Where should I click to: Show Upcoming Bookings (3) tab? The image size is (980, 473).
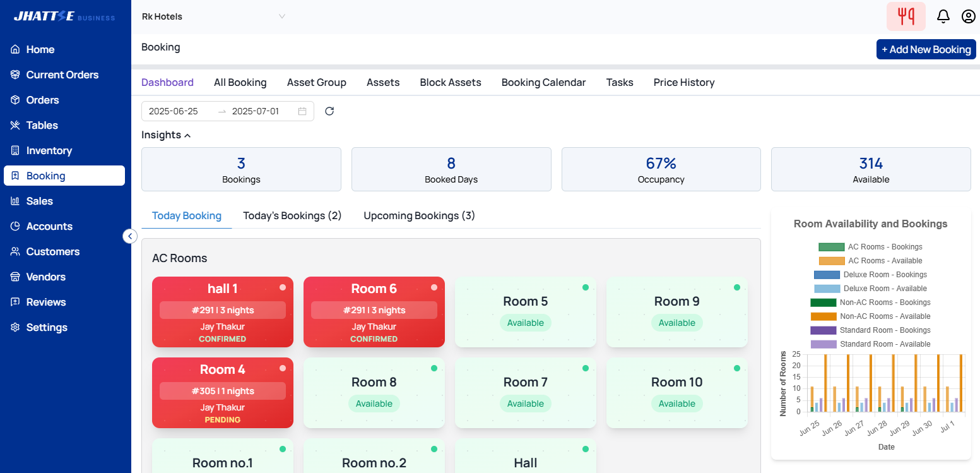pos(419,215)
